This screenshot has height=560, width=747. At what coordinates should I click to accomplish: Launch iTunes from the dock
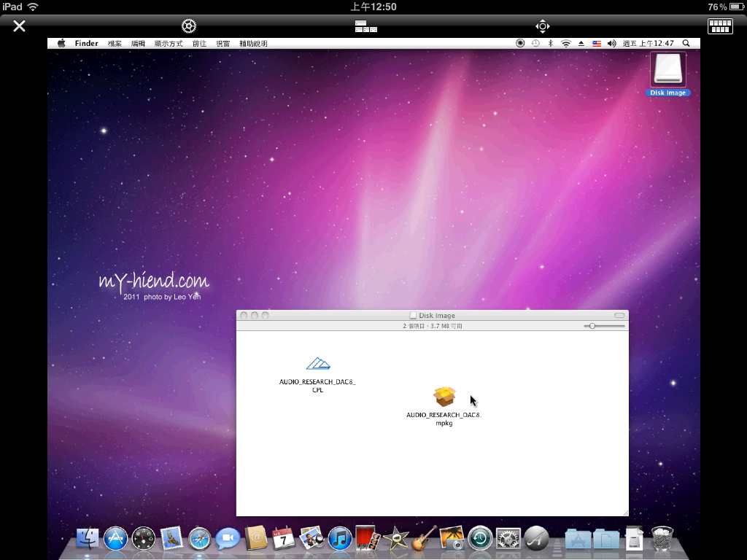click(340, 539)
